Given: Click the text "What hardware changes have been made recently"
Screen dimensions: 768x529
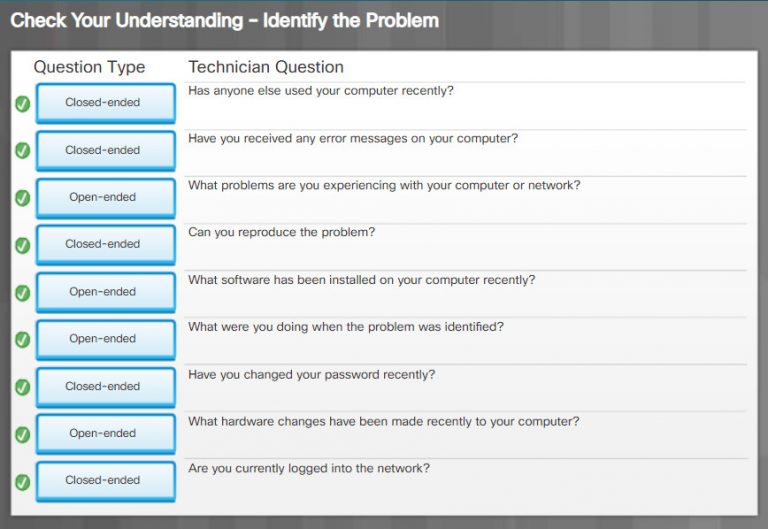Looking at the screenshot, I should (330, 422).
